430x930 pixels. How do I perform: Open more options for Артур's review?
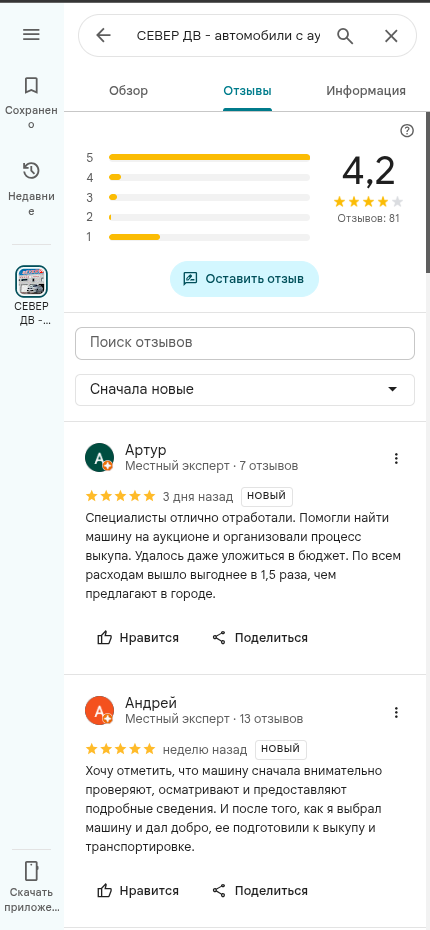point(396,458)
